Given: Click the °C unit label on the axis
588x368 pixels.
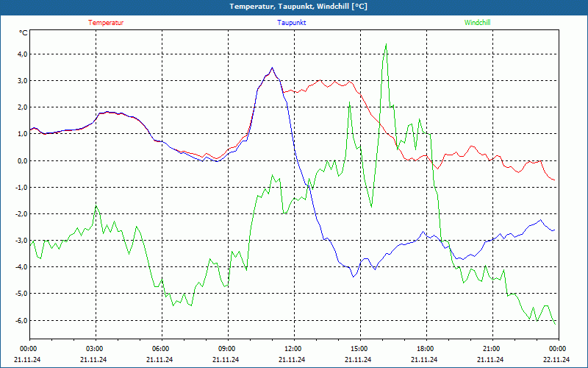Looking at the screenshot, I should (23, 33).
